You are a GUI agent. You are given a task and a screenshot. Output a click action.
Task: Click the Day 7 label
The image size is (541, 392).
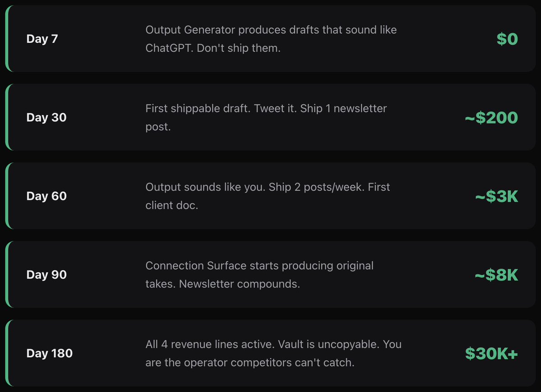coord(42,39)
